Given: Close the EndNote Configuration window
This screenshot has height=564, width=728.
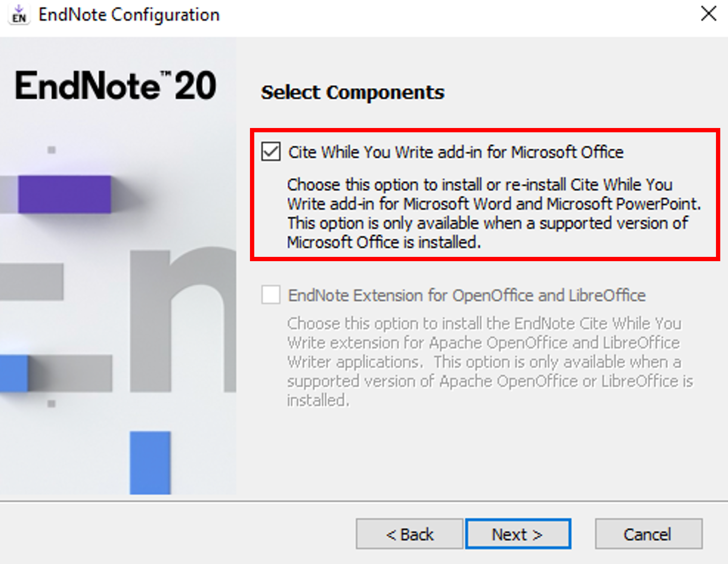Looking at the screenshot, I should tap(708, 14).
